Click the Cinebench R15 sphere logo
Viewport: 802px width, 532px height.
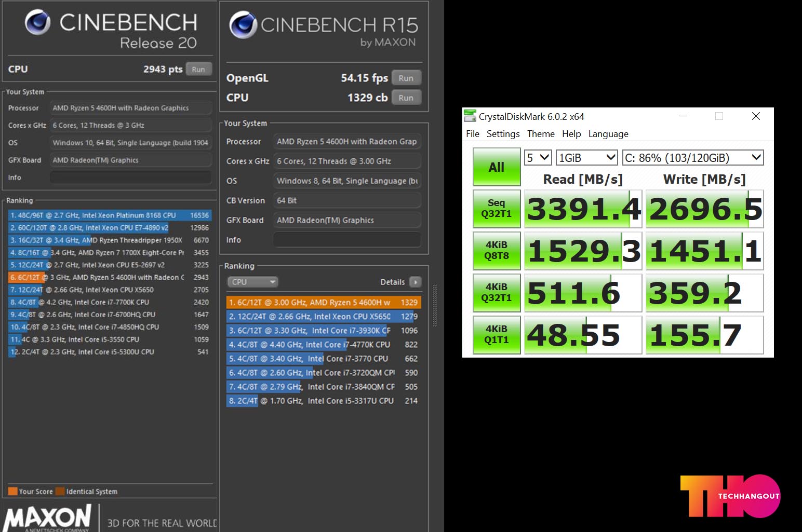click(243, 25)
